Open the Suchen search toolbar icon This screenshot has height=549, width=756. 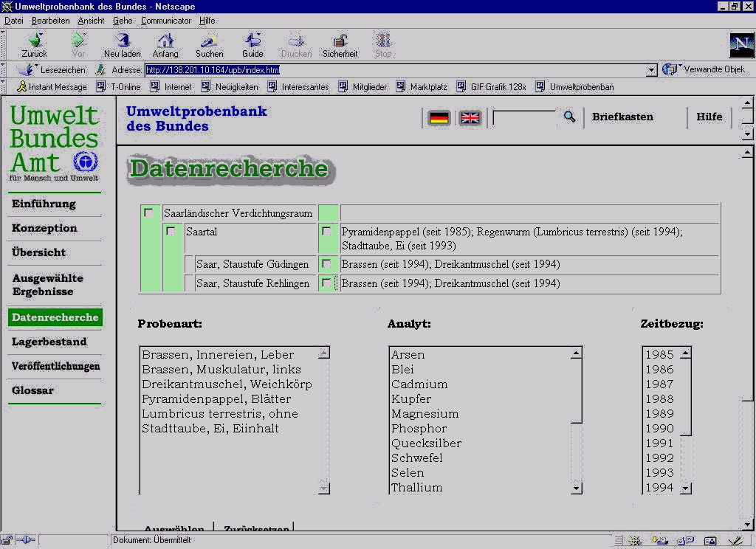(209, 41)
